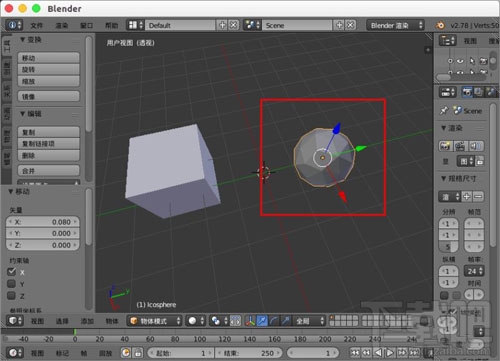Remove the render preset with minus icon

click(x=478, y=197)
